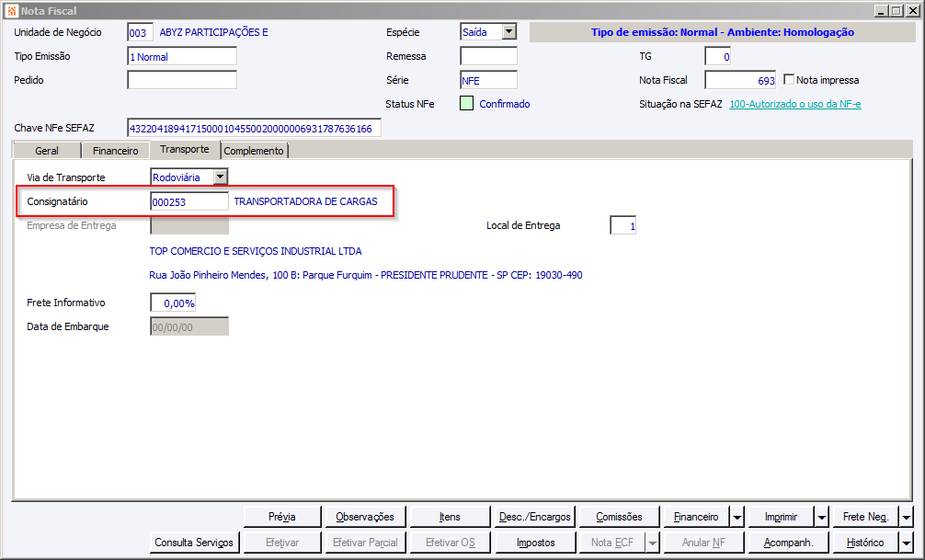Click the Confirmado status text

[505, 104]
